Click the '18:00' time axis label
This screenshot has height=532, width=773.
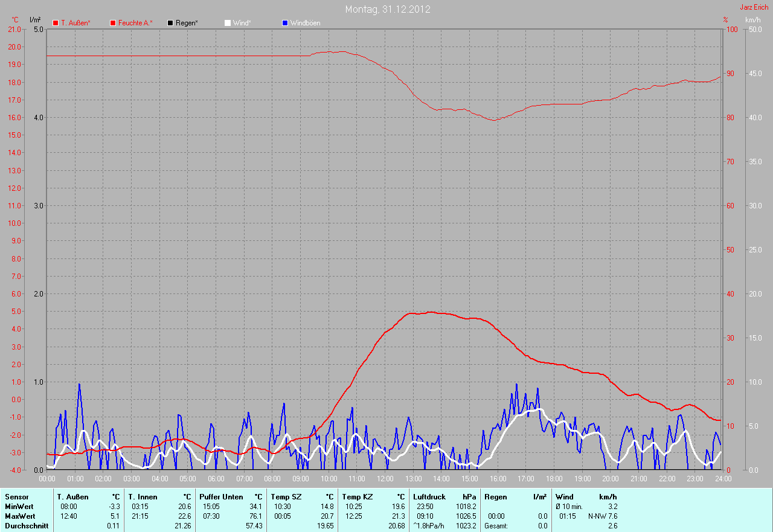[x=554, y=478]
